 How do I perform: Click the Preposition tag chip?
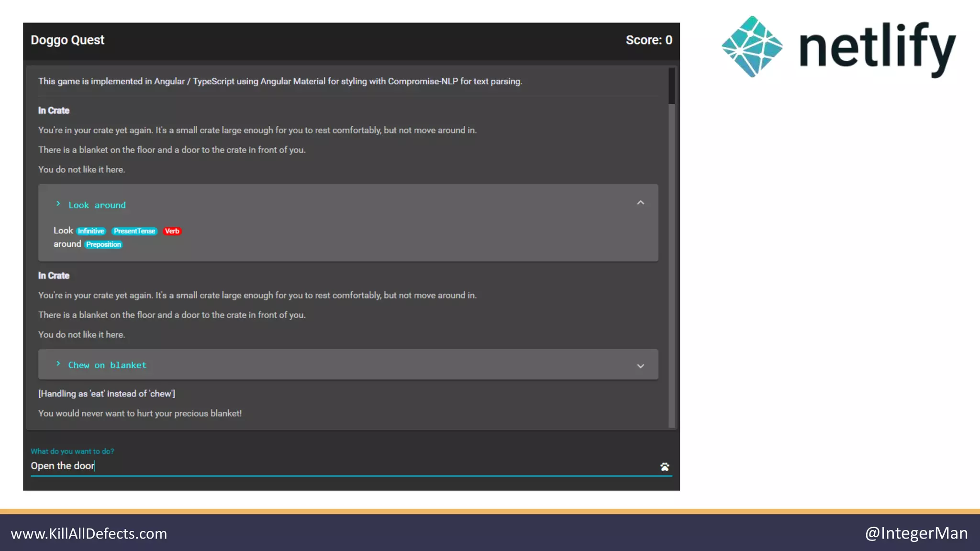103,244
